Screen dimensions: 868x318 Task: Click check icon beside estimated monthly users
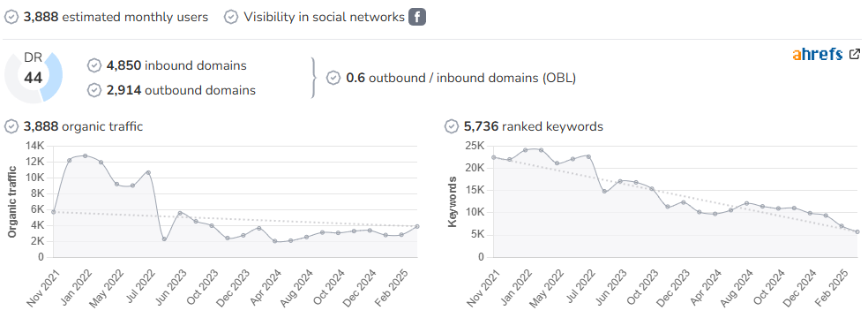11,17
